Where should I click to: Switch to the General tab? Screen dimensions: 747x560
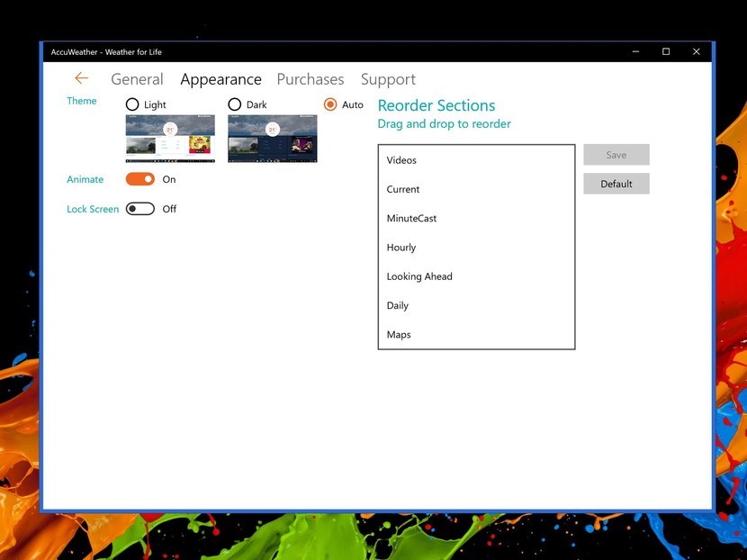(137, 79)
